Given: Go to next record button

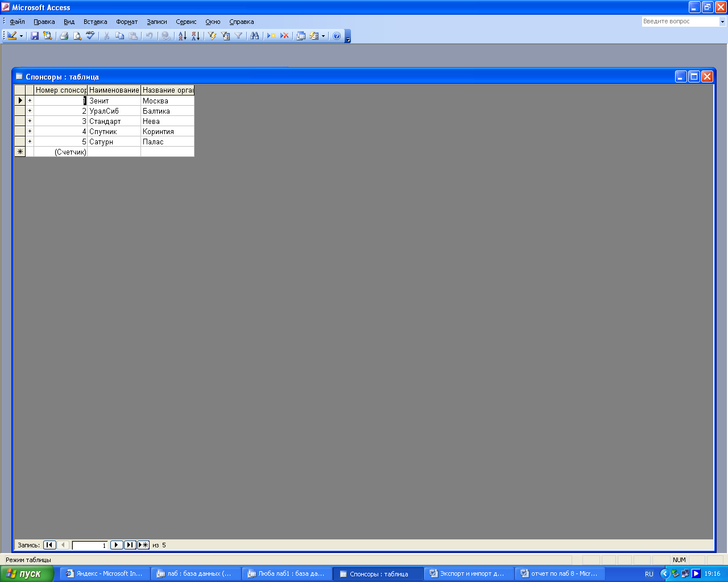Looking at the screenshot, I should pyautogui.click(x=117, y=545).
